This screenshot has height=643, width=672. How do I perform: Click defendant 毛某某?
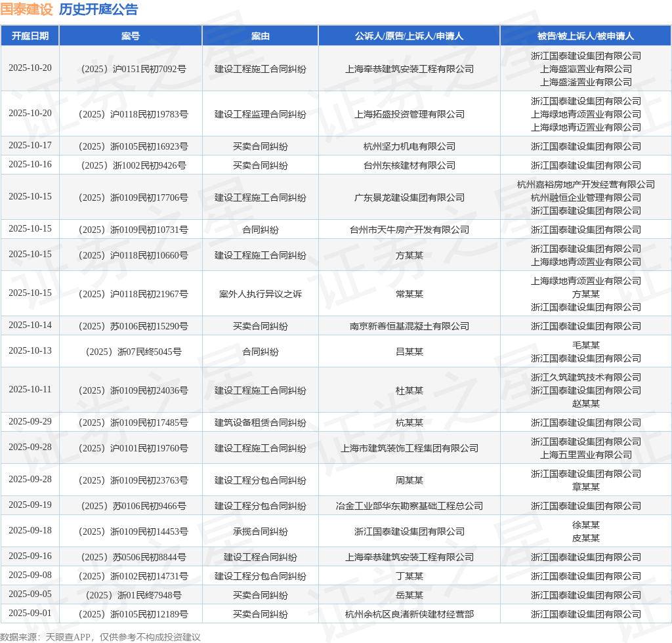click(x=586, y=345)
